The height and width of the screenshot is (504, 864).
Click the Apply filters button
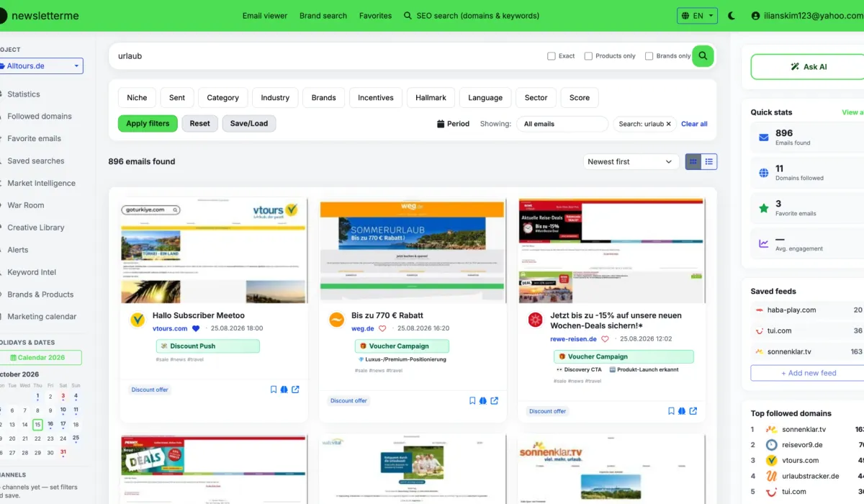click(x=148, y=124)
